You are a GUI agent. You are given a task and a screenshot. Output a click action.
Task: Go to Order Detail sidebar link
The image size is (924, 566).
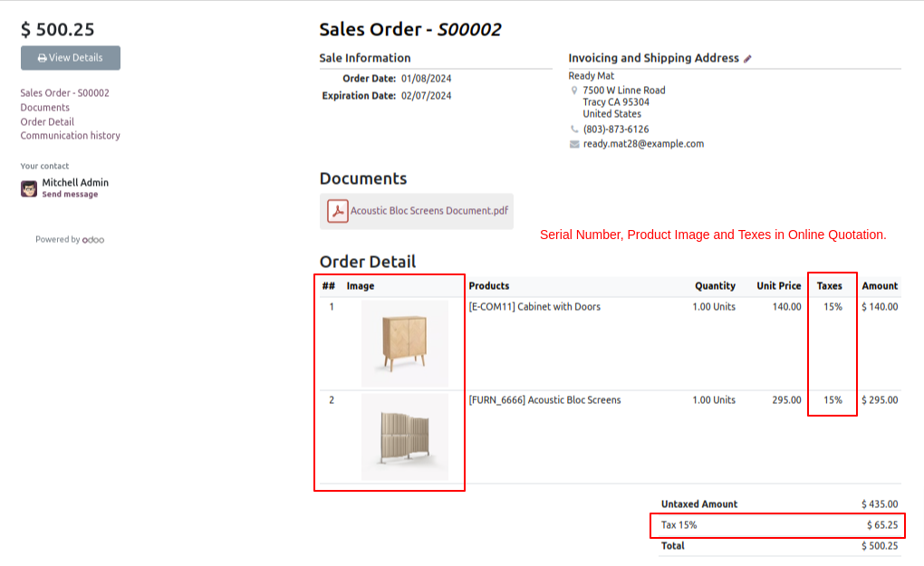47,122
